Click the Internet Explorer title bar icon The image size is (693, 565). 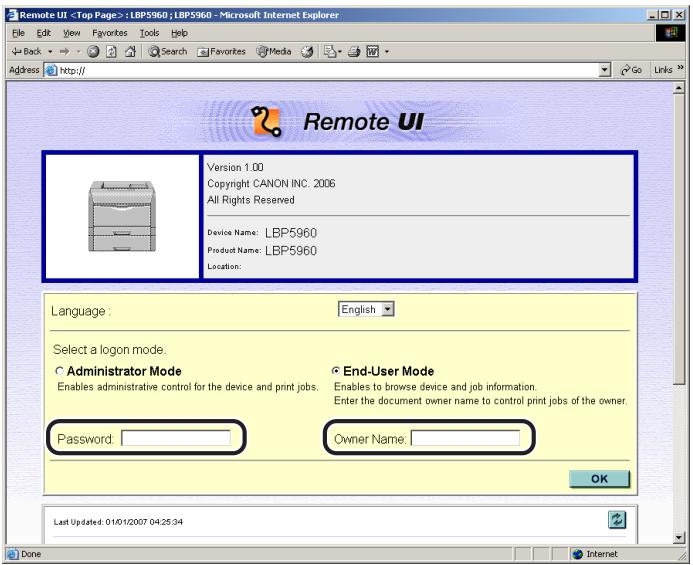coord(12,15)
